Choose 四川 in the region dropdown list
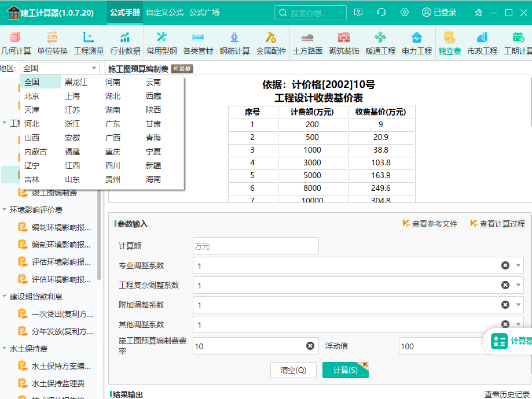The width and height of the screenshot is (532, 399). 113,165
